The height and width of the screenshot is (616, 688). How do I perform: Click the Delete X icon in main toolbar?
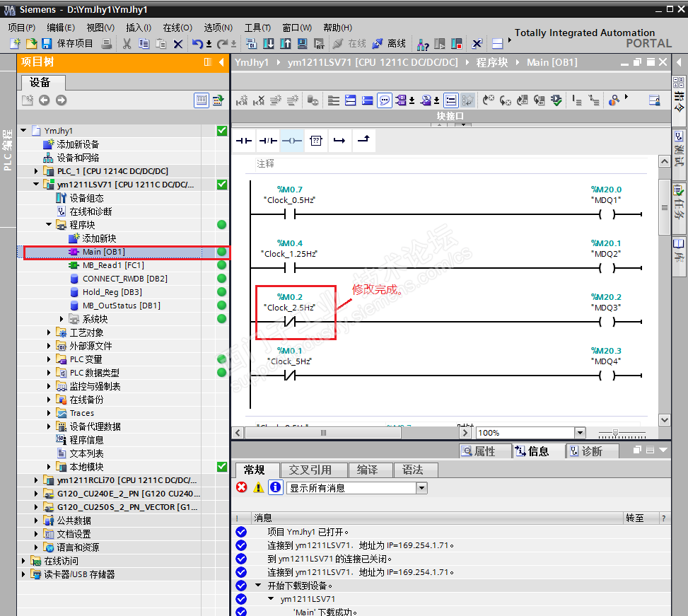(177, 43)
